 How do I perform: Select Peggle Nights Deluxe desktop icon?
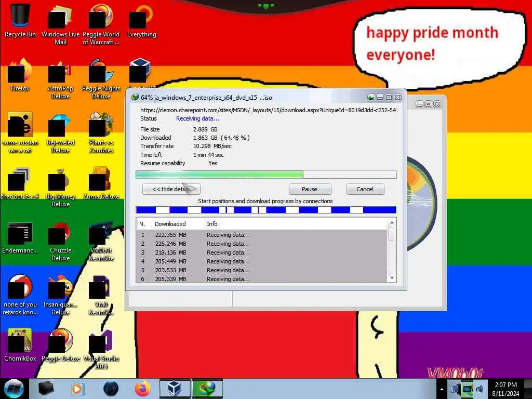click(x=101, y=79)
